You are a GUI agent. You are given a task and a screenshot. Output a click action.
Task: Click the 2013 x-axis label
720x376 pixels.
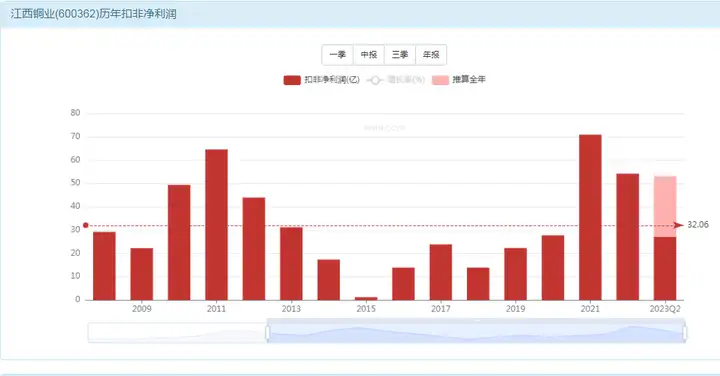point(291,309)
